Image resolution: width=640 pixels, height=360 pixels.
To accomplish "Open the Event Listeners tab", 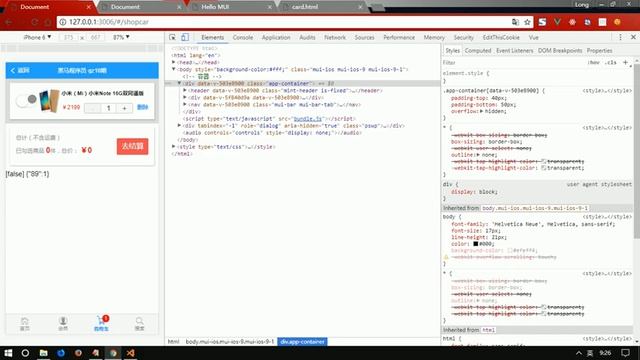I will 515,51.
